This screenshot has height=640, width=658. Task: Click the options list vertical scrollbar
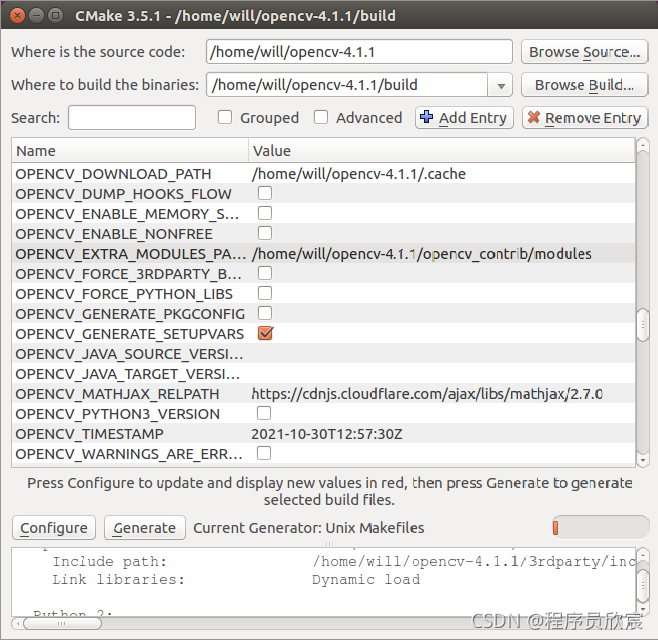[642, 325]
